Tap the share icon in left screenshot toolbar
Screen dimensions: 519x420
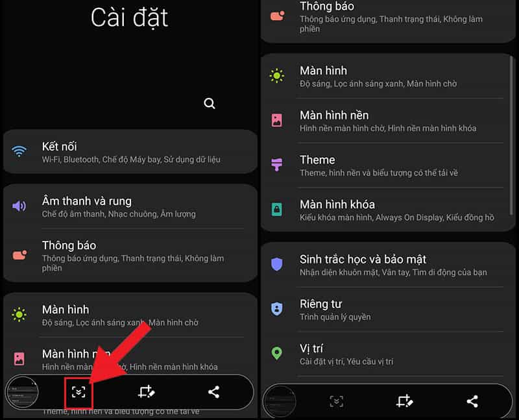click(214, 392)
